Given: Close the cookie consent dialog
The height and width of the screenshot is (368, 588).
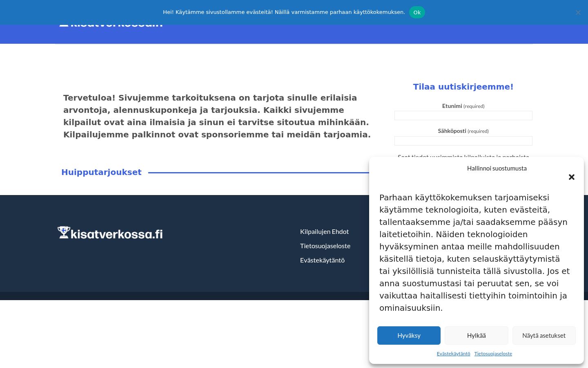Looking at the screenshot, I should (572, 177).
